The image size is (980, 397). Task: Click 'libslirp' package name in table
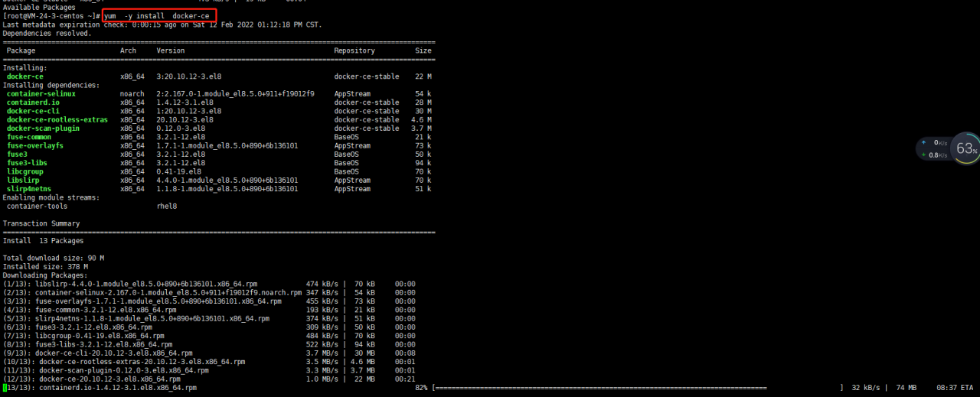tap(22, 181)
